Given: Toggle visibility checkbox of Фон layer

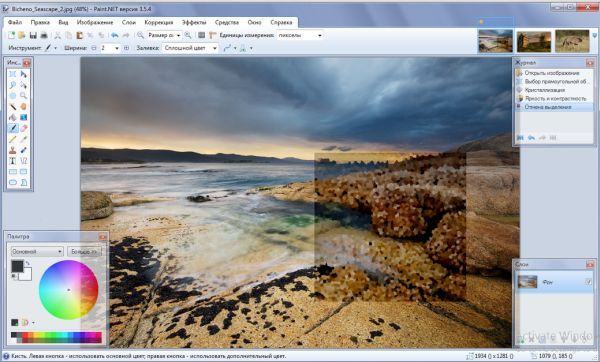Looking at the screenshot, I should tap(589, 282).
